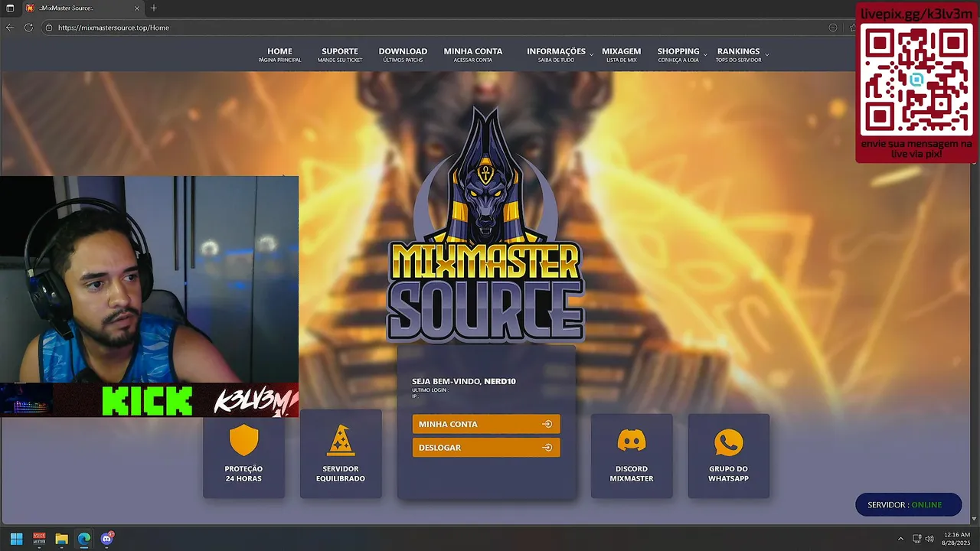Open the Suporte ticket page

coord(340,54)
